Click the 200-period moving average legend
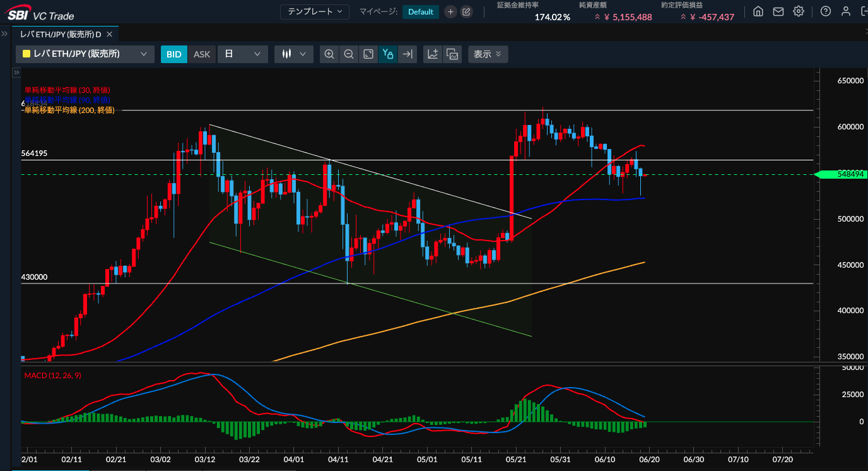 [x=69, y=110]
